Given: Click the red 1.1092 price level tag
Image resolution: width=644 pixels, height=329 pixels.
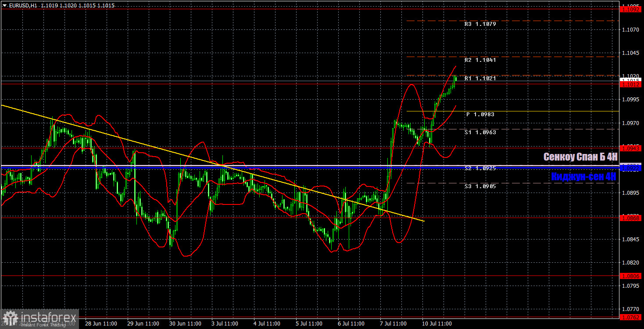Looking at the screenshot, I should click(630, 8).
